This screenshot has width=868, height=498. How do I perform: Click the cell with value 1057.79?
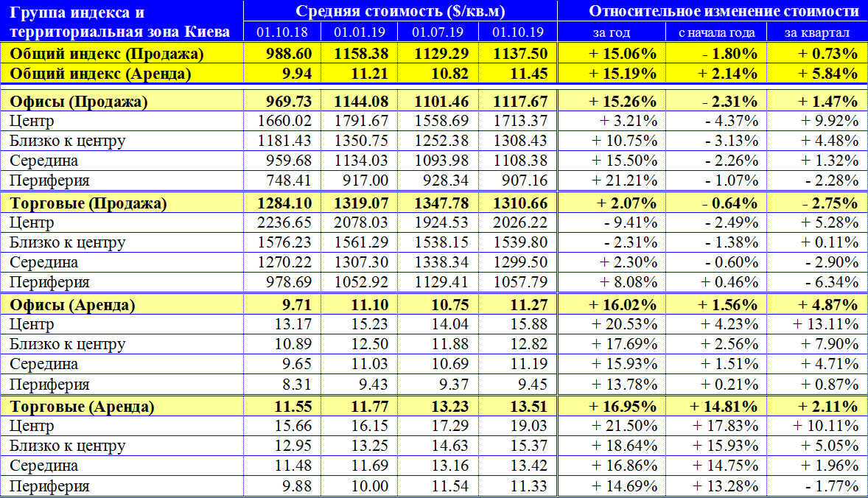point(519,282)
